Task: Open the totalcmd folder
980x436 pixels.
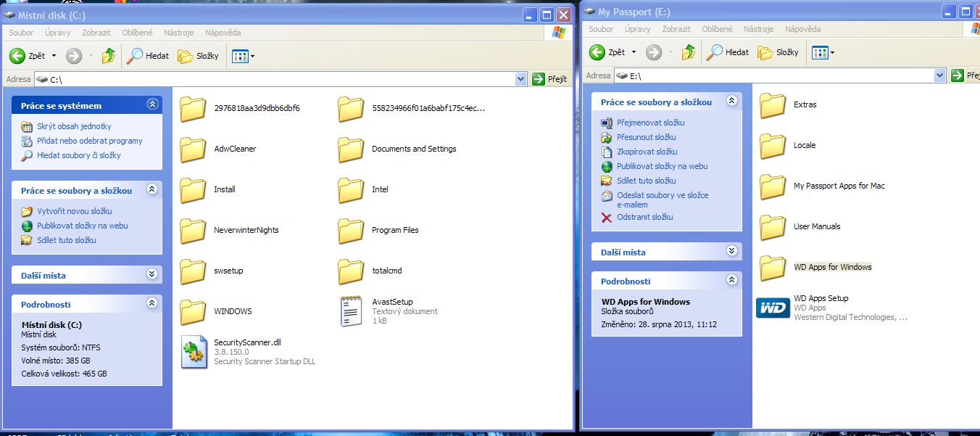Action: point(352,271)
